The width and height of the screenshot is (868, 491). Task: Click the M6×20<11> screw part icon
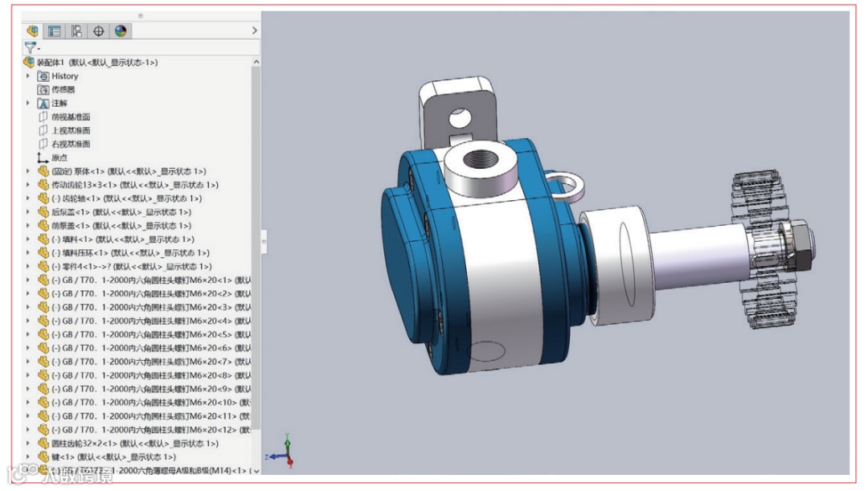(43, 416)
